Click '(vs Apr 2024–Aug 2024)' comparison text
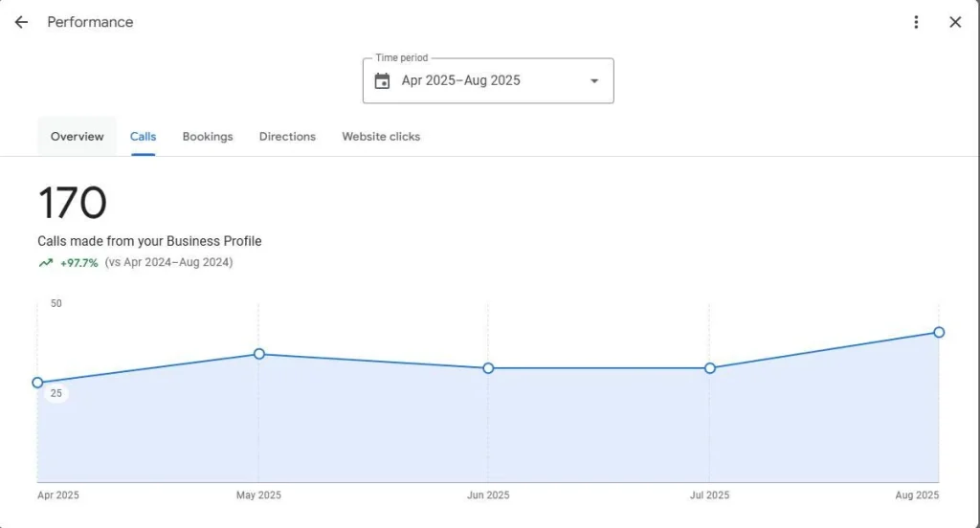Viewport: 980px width, 528px height. pos(168,262)
